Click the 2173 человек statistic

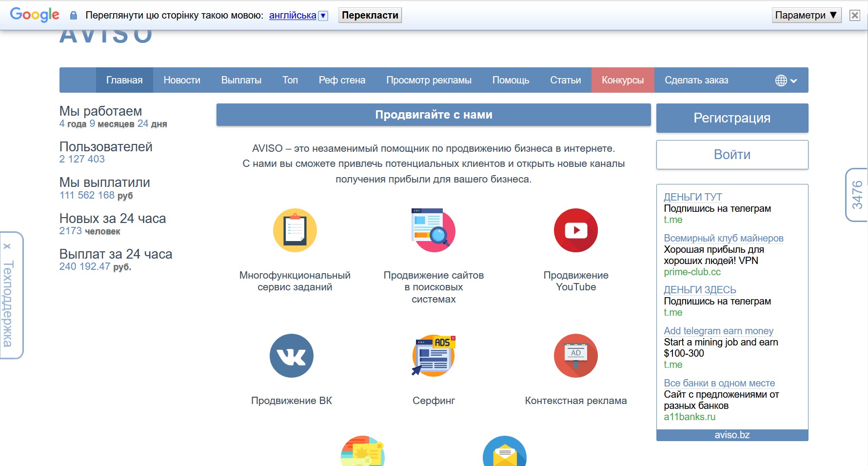90,231
